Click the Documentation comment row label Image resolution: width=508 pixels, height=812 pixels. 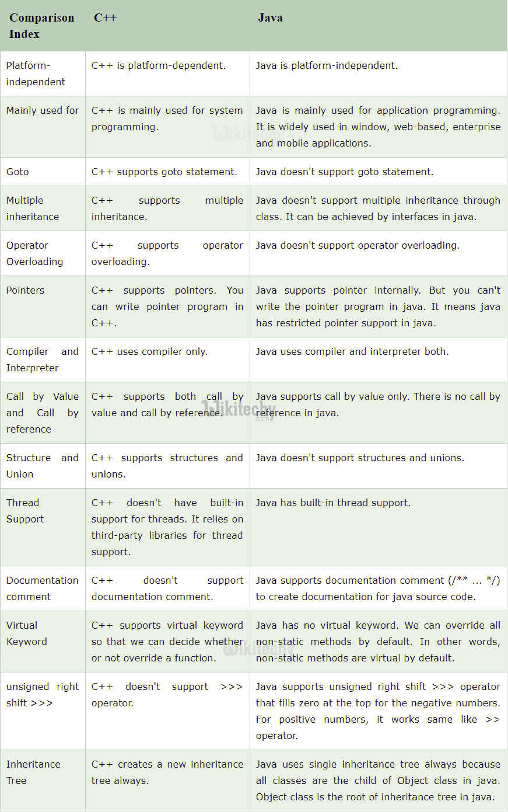point(42,588)
